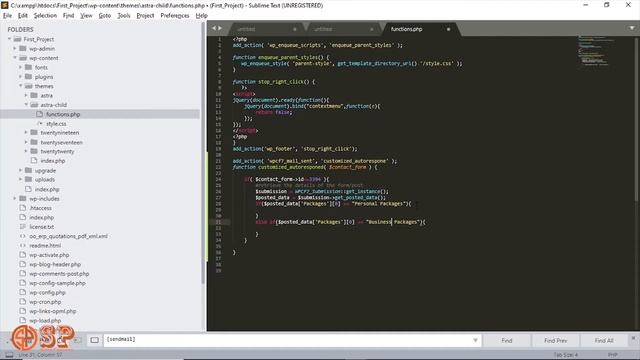
Task: Click the First_Project root folder icon
Action: tap(17, 39)
